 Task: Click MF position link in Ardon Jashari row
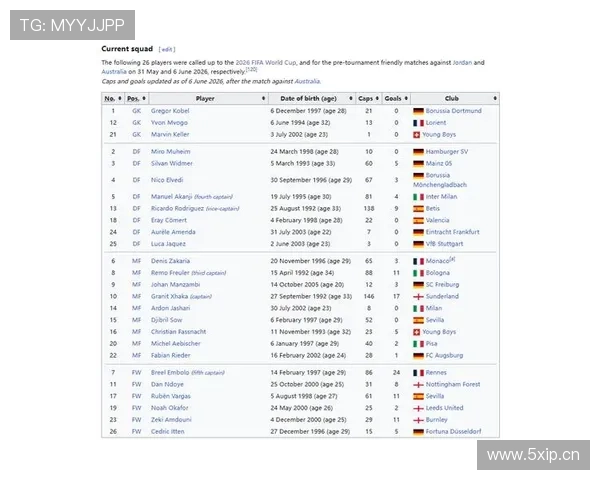pos(137,308)
